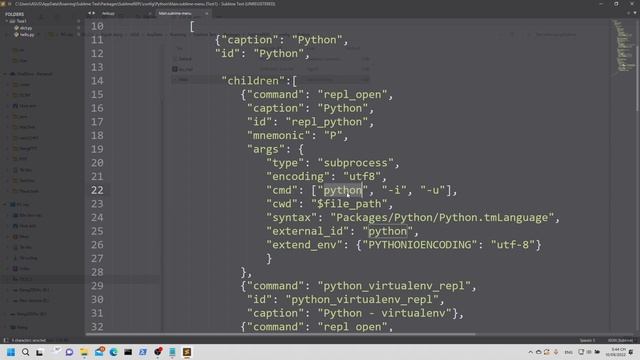
Task: Open the Windows Start menu
Action: pyautogui.click(x=11, y=352)
